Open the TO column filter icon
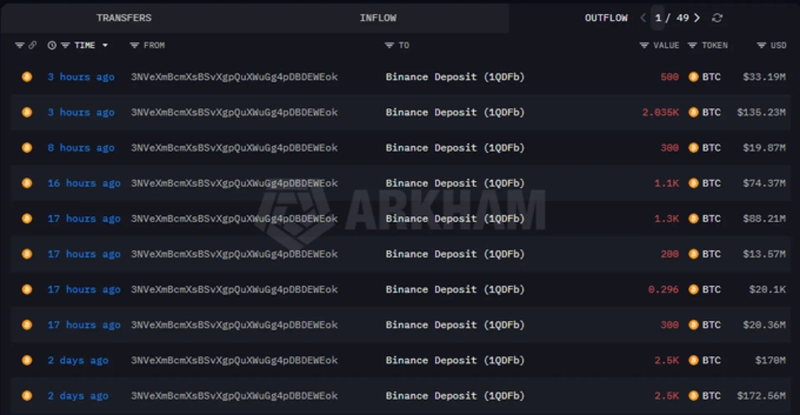800x415 pixels. [x=389, y=46]
